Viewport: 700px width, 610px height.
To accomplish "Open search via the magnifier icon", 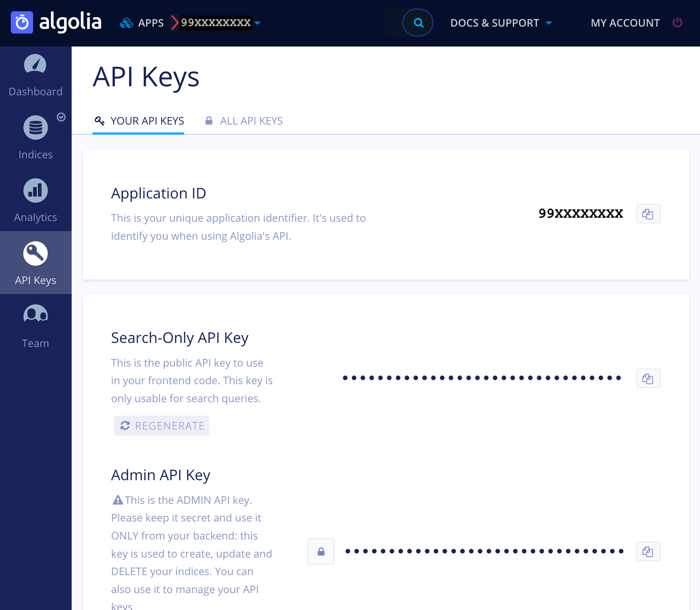I will [418, 23].
